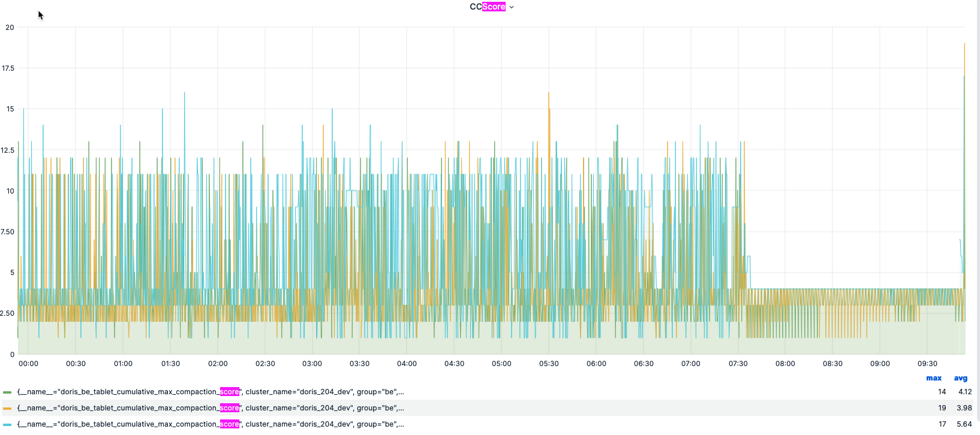The width and height of the screenshot is (980, 435).
Task: Click the avg value 3.98
Action: tap(964, 408)
